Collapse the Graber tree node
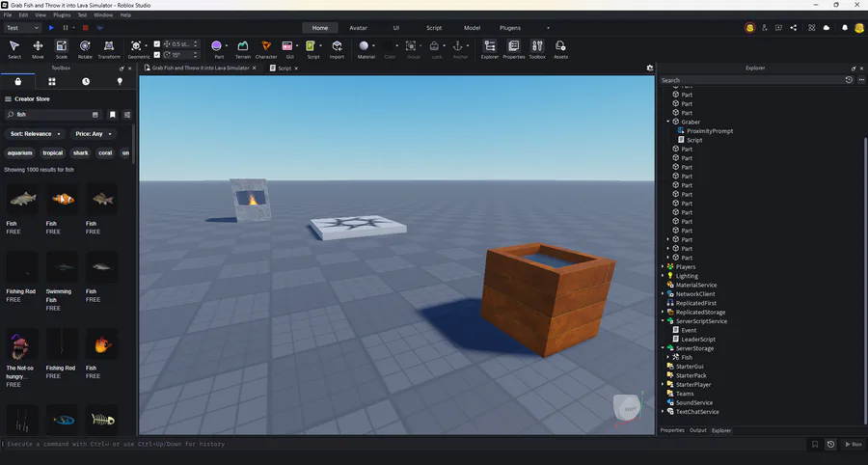 point(668,122)
